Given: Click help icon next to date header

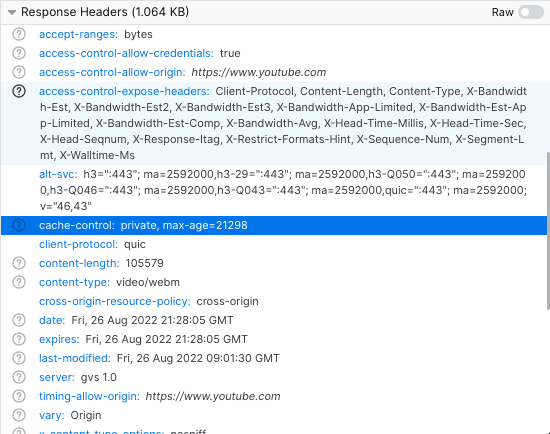Looking at the screenshot, I should point(19,320).
